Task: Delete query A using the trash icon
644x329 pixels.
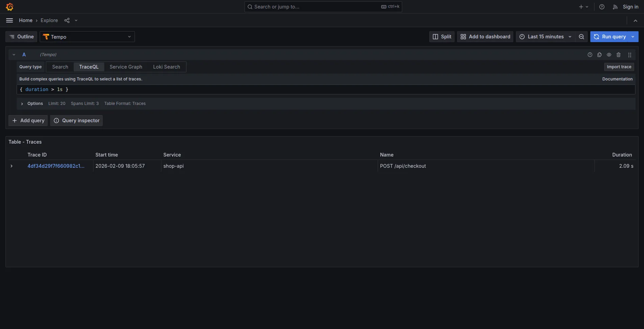Action: point(618,55)
